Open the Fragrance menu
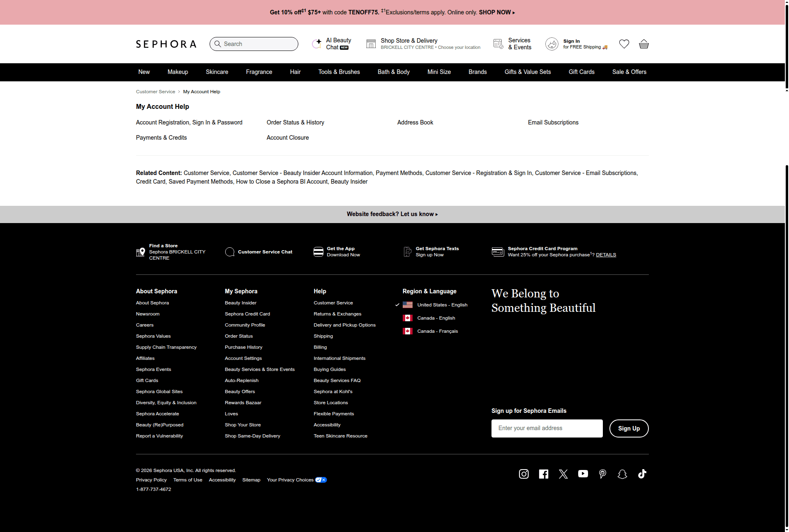 pos(259,72)
